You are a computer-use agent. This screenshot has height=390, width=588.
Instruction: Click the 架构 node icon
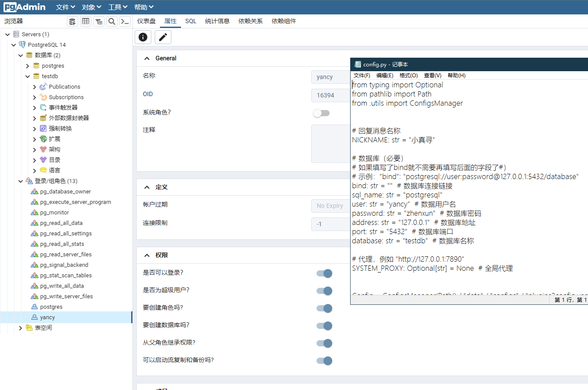[43, 149]
